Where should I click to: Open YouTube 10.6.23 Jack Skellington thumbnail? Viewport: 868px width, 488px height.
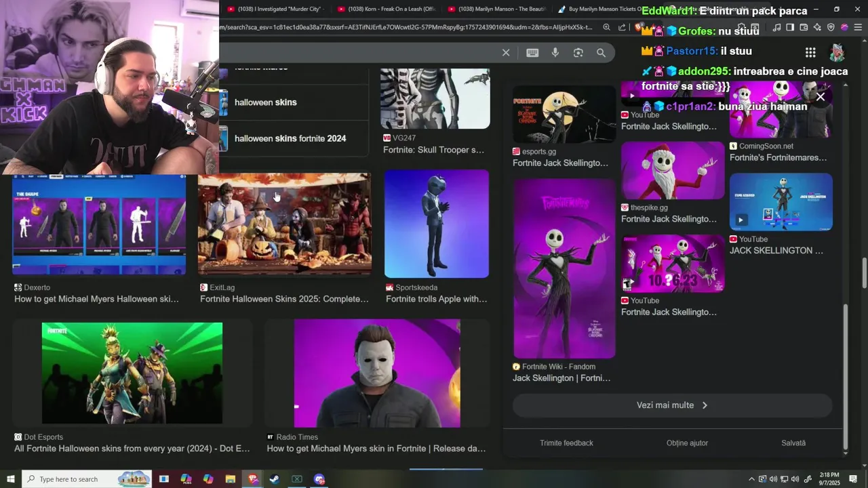673,264
